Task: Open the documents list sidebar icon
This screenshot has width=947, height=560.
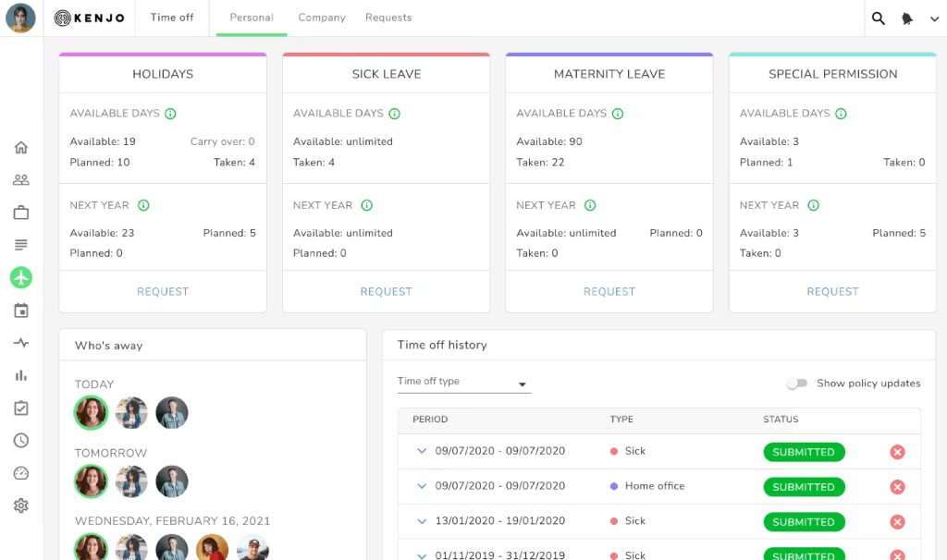Action: pyautogui.click(x=21, y=245)
